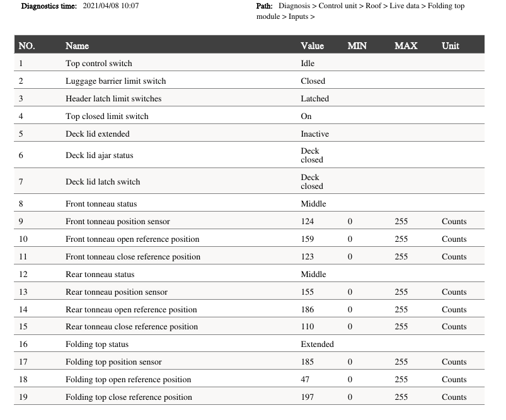Click Rear tonneau position sensor value 155
506x420 pixels.
[x=308, y=292]
